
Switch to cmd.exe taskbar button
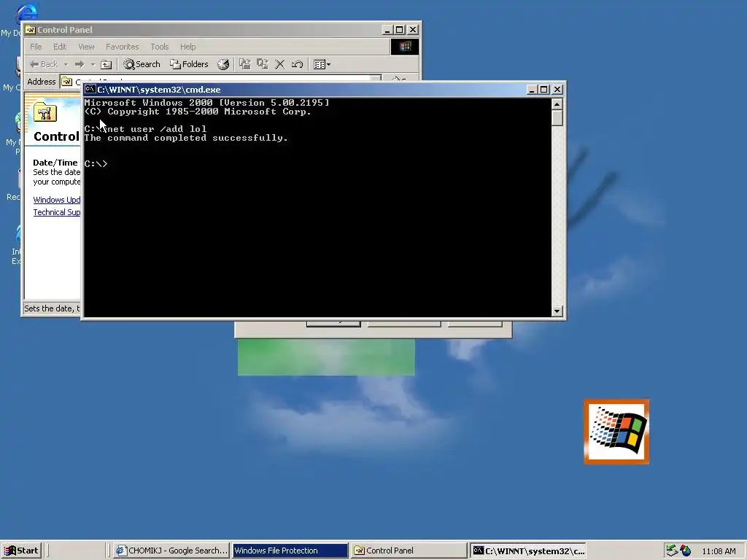click(x=528, y=551)
